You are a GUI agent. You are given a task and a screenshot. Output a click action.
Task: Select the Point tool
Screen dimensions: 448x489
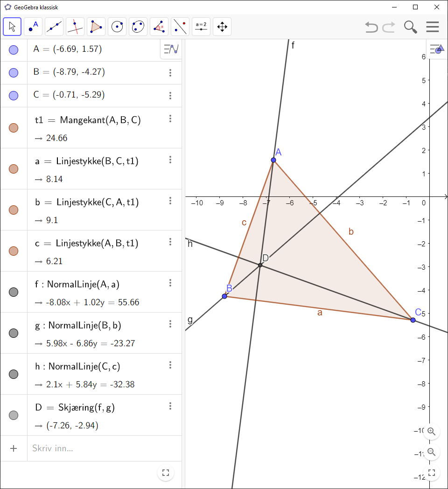click(x=33, y=27)
